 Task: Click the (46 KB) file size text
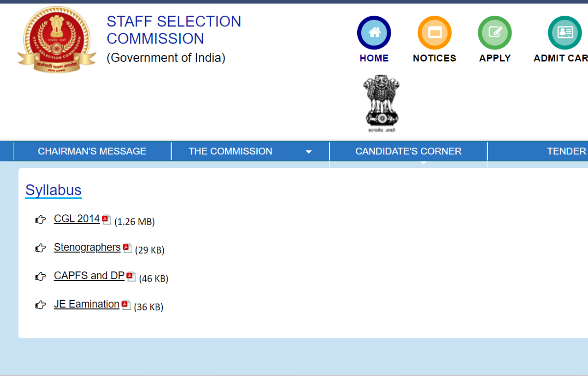click(153, 279)
